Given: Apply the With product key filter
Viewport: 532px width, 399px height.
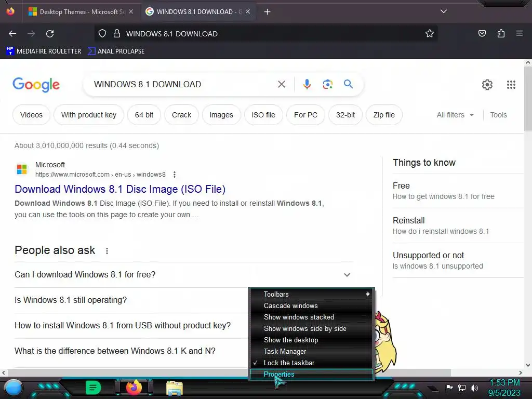Looking at the screenshot, I should 89,115.
